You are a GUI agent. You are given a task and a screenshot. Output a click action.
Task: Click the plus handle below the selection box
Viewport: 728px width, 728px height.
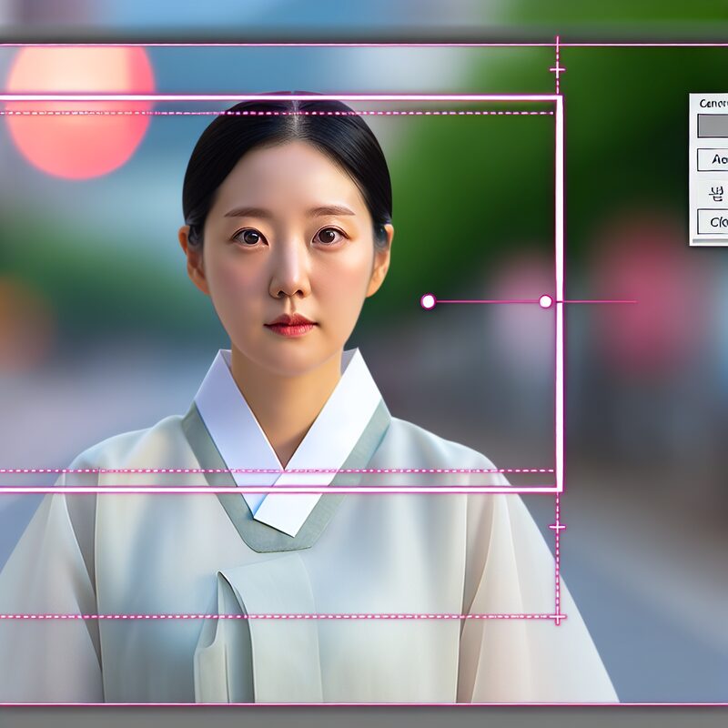(557, 526)
